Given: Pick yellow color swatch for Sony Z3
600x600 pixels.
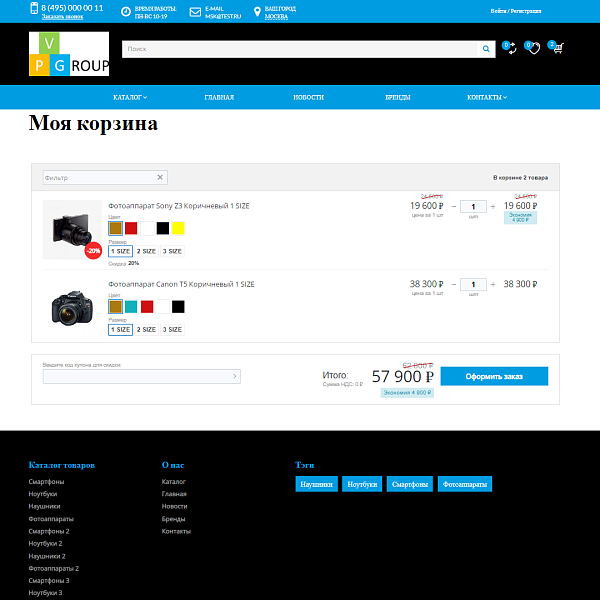Looking at the screenshot, I should (x=178, y=228).
